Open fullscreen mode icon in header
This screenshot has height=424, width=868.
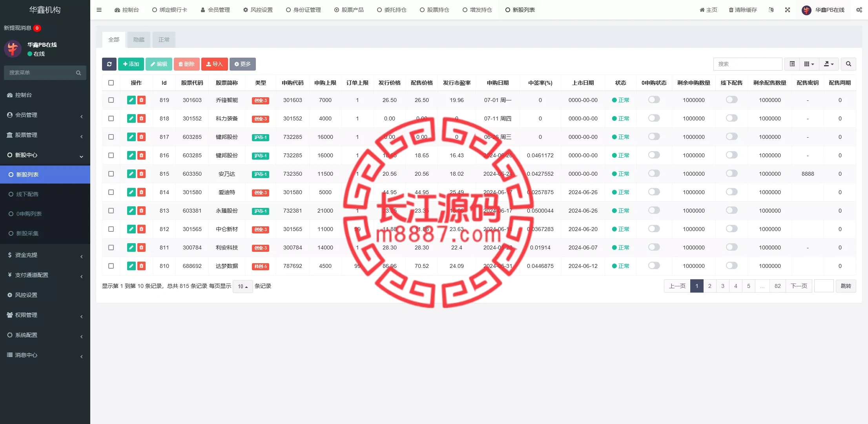(x=788, y=10)
